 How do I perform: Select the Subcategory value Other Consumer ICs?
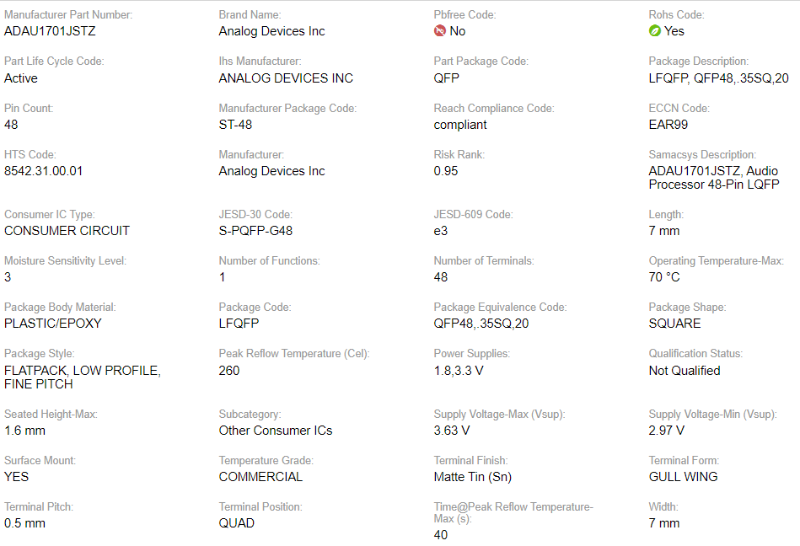tap(275, 431)
